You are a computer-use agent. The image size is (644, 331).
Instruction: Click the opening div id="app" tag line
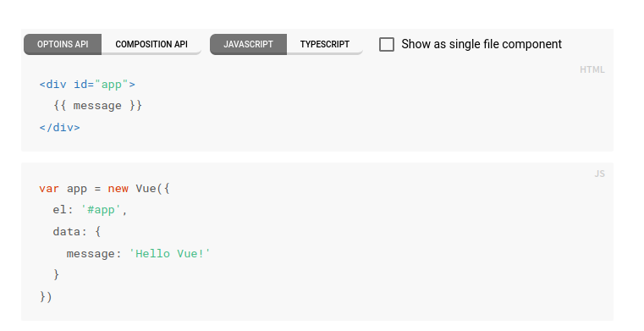(x=87, y=85)
